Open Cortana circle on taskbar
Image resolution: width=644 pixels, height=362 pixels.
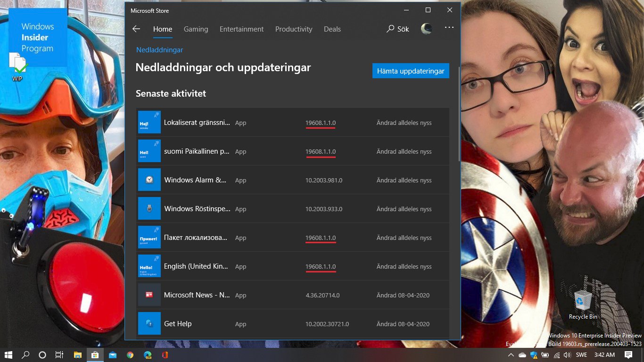42,355
